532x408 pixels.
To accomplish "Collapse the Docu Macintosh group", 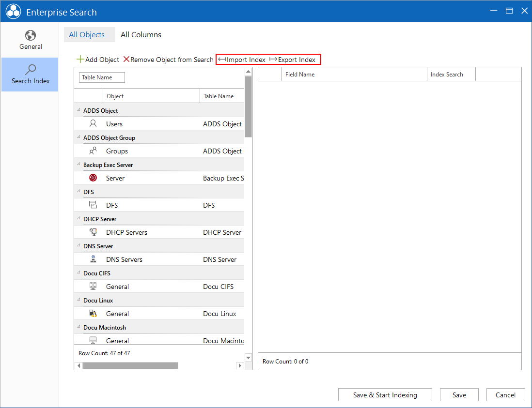I will tap(78, 327).
